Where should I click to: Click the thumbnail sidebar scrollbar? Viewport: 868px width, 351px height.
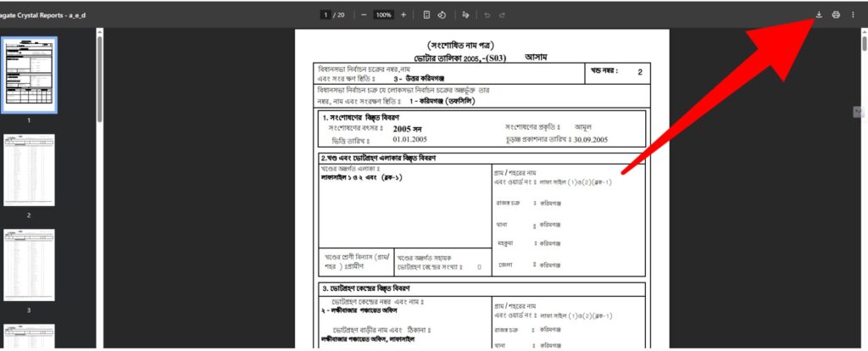100,79
